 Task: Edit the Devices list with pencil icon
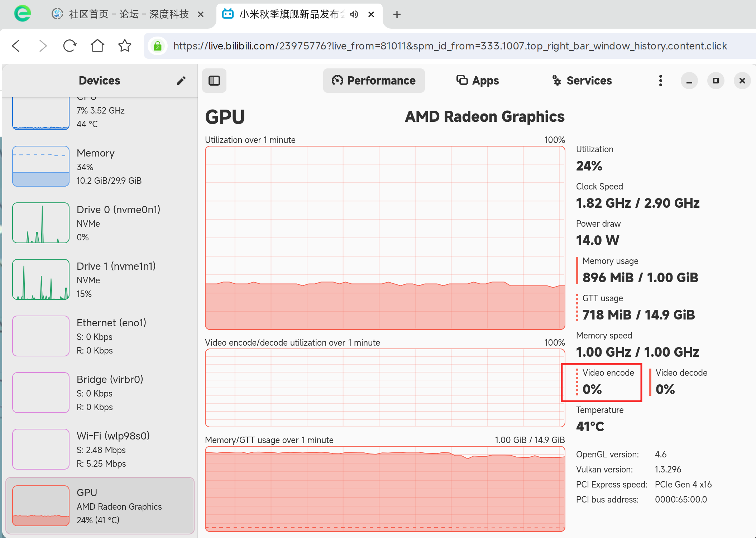click(181, 81)
